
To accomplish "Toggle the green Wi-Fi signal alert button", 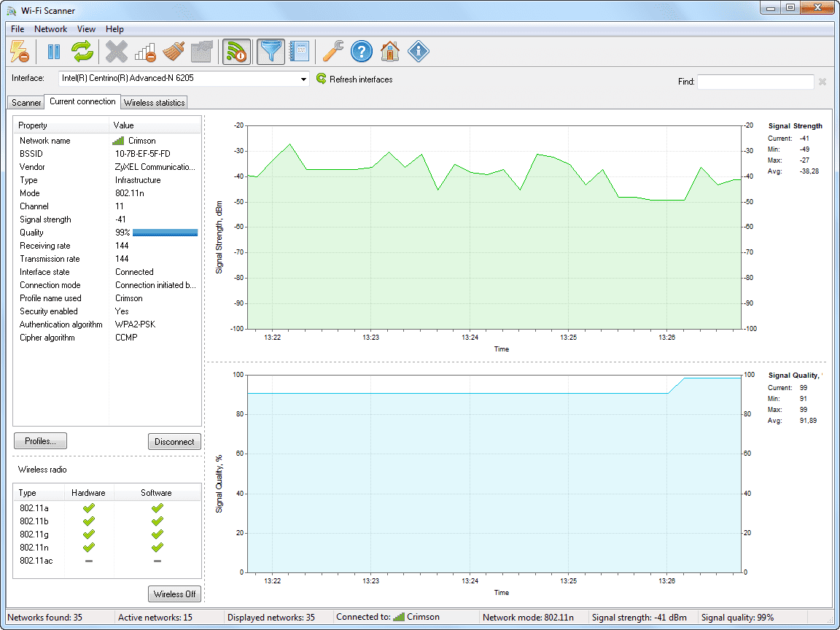I will (236, 52).
